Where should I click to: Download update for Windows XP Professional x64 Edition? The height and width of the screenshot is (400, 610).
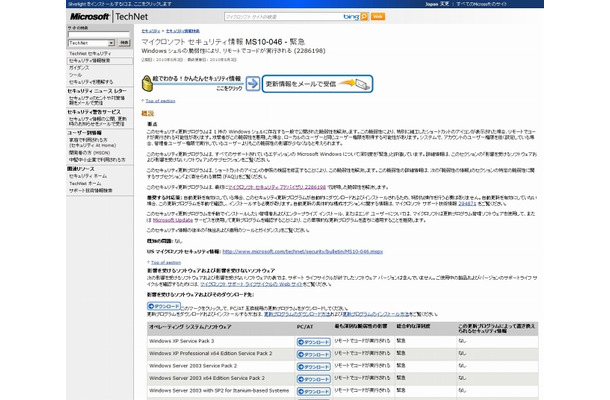313,355
